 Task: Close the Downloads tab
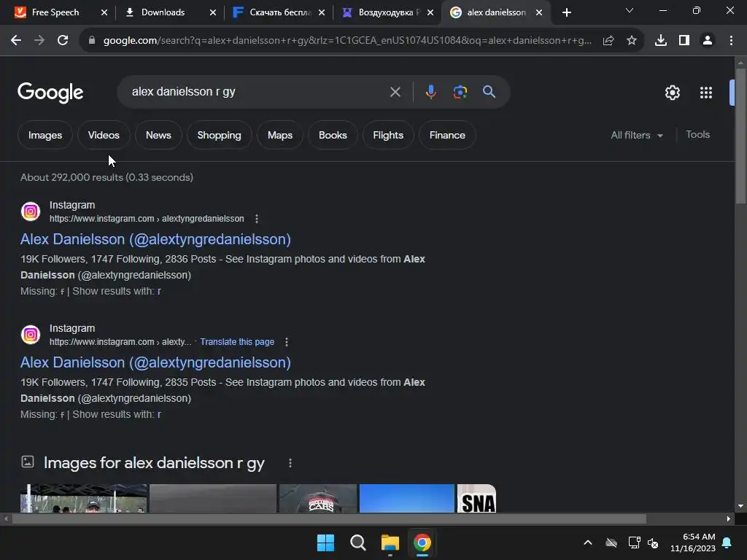(213, 12)
